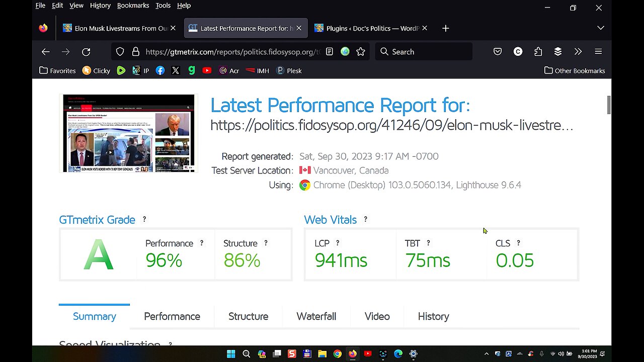The image size is (644, 362).
Task: Open Firefox hamburger application menu
Action: point(598,52)
